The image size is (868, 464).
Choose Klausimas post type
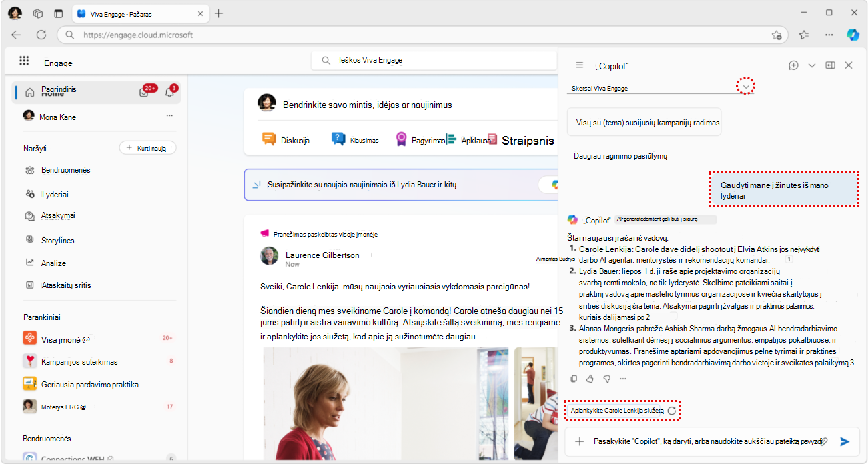[356, 139]
